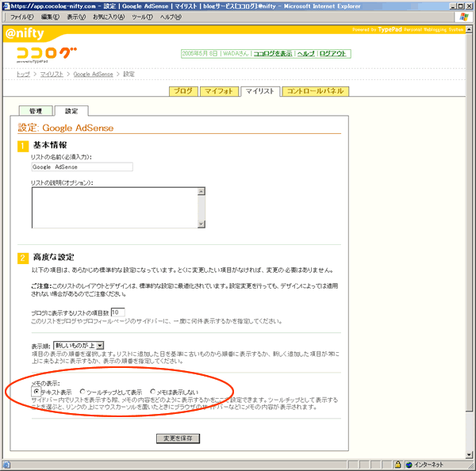Click the IE page icon in the title bar
Screen dimensions: 476x471
6,5
